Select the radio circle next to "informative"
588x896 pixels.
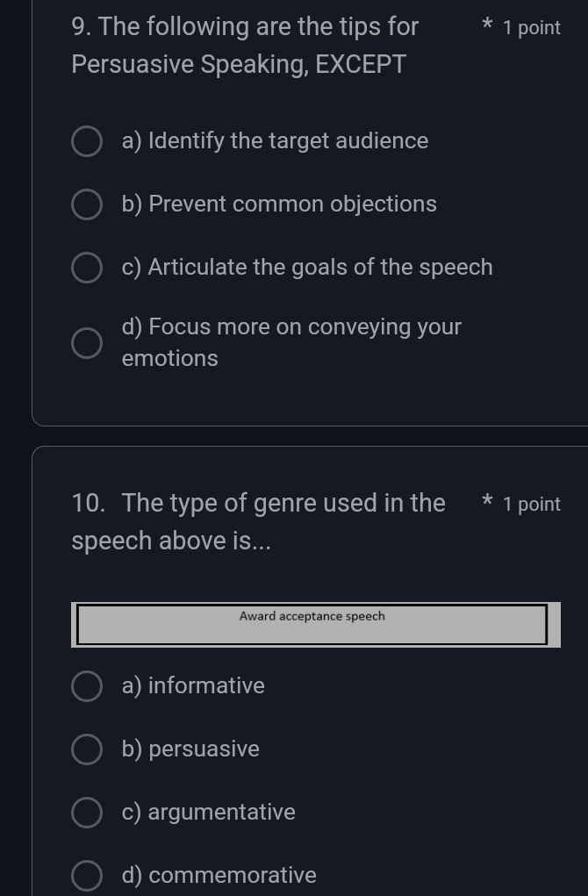(x=86, y=686)
